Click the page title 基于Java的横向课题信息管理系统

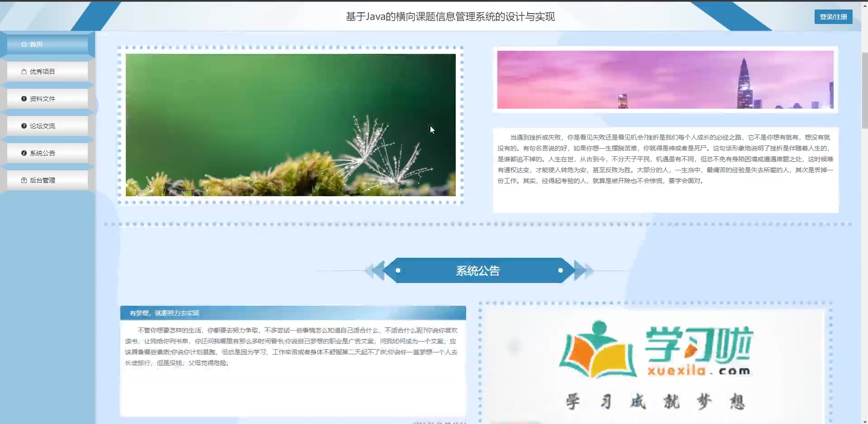(x=450, y=17)
